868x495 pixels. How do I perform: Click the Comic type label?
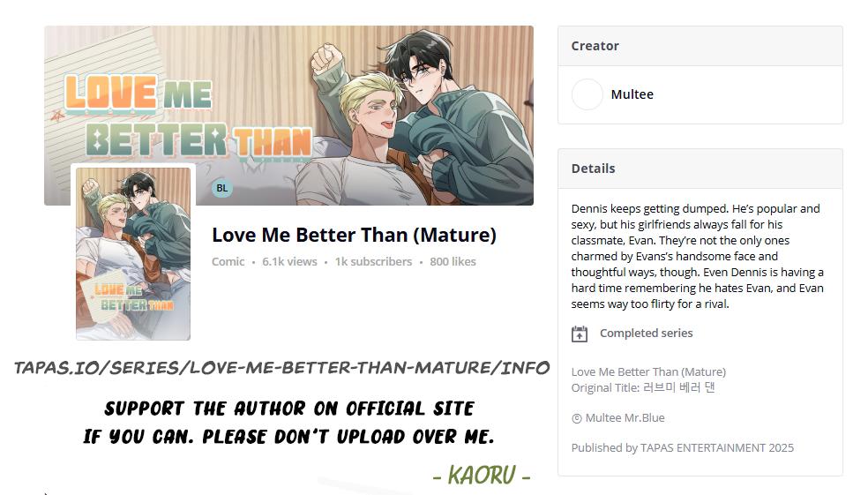tap(228, 261)
